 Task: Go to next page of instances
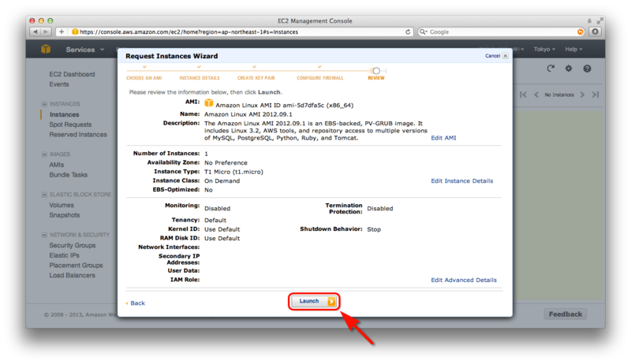[582, 95]
